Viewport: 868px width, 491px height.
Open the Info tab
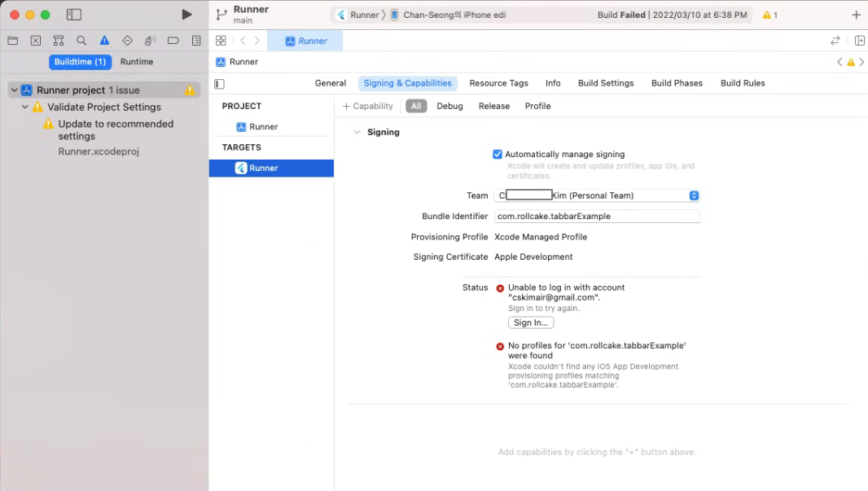[552, 83]
